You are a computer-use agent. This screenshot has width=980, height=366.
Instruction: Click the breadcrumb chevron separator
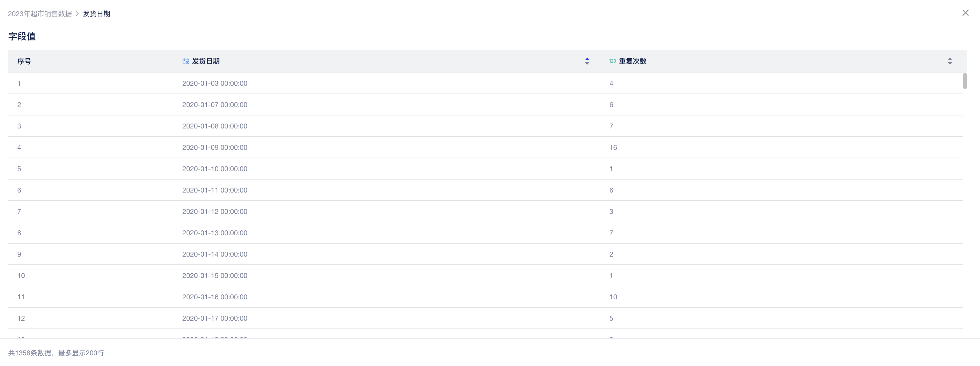coord(77,14)
